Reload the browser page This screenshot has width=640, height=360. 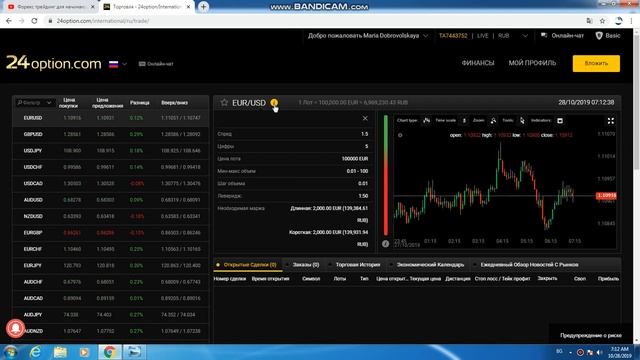(34, 21)
